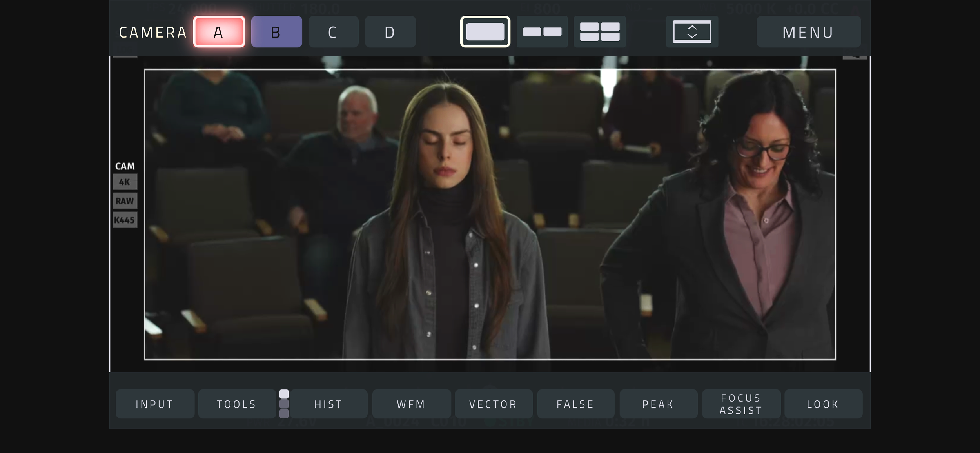This screenshot has height=453, width=980.
Task: Click the fullscreen expand/collapse icon
Action: pyautogui.click(x=692, y=32)
